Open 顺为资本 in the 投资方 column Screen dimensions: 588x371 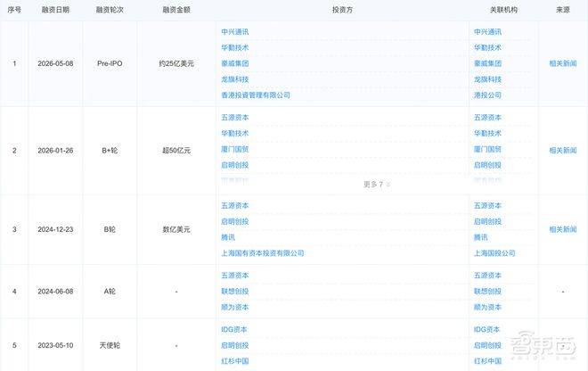click(x=234, y=307)
